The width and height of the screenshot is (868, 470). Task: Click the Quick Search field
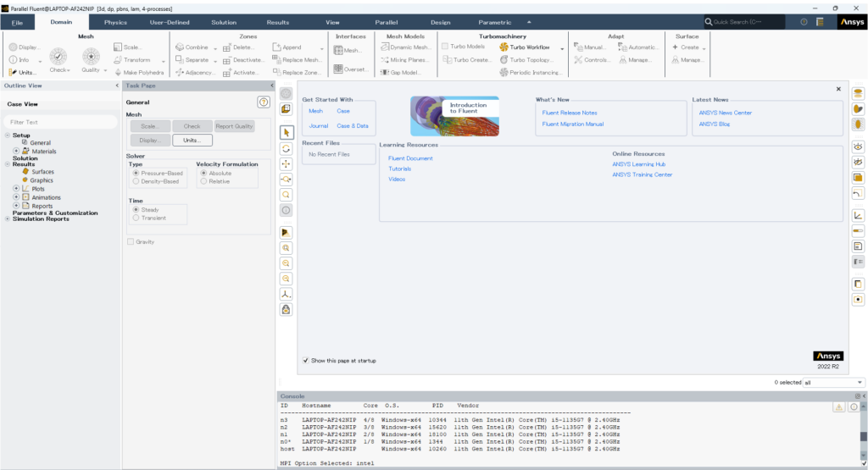point(744,22)
